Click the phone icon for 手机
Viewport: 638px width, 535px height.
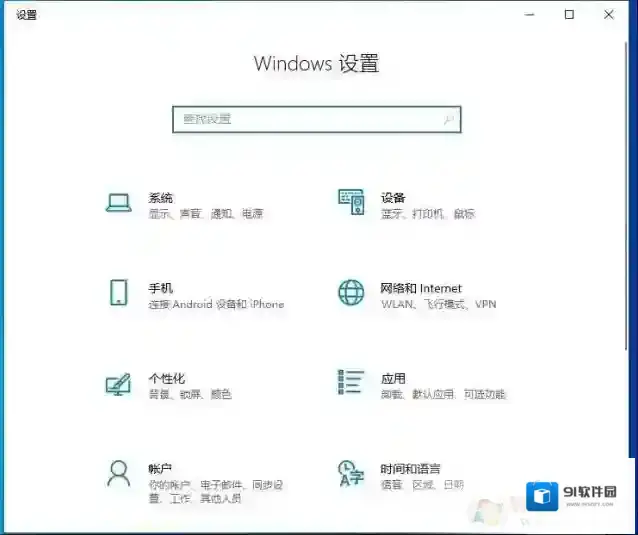[x=119, y=293]
